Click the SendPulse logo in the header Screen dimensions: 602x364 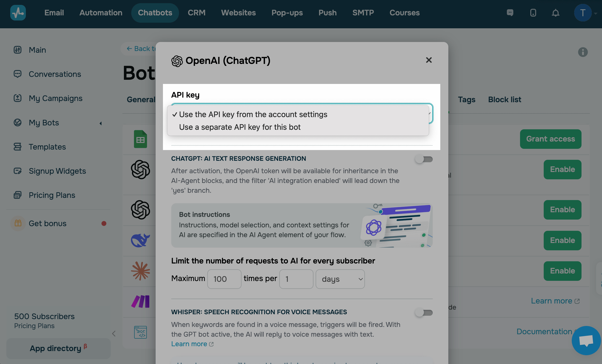pyautogui.click(x=18, y=13)
